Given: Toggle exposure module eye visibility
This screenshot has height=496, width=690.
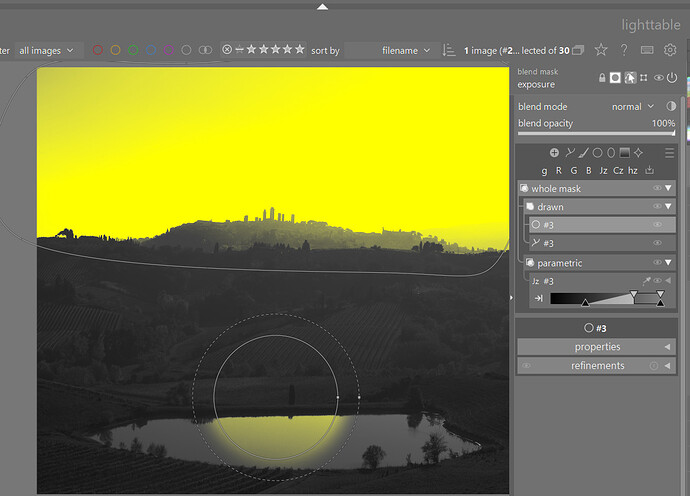Looking at the screenshot, I should (658, 78).
